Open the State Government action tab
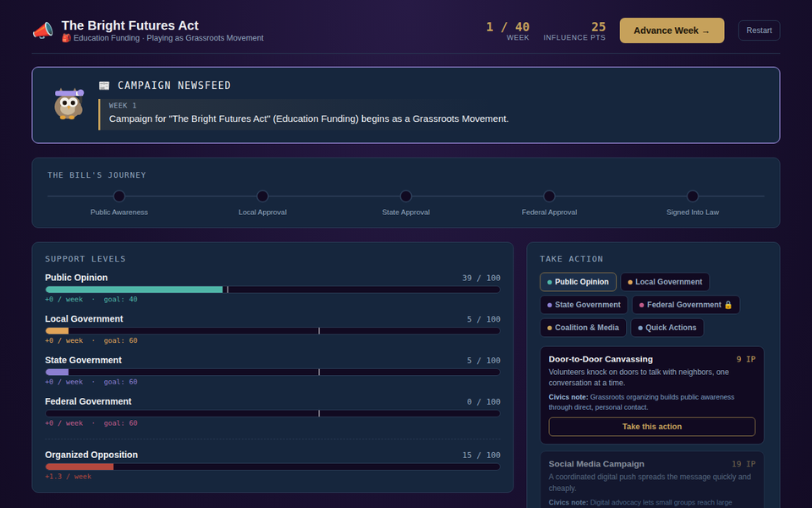Screen dimensions: 812x508 584,305
